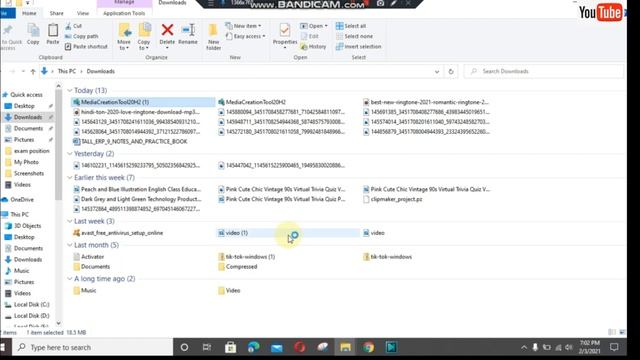Click Invert selection in ribbon

click(x=358, y=47)
